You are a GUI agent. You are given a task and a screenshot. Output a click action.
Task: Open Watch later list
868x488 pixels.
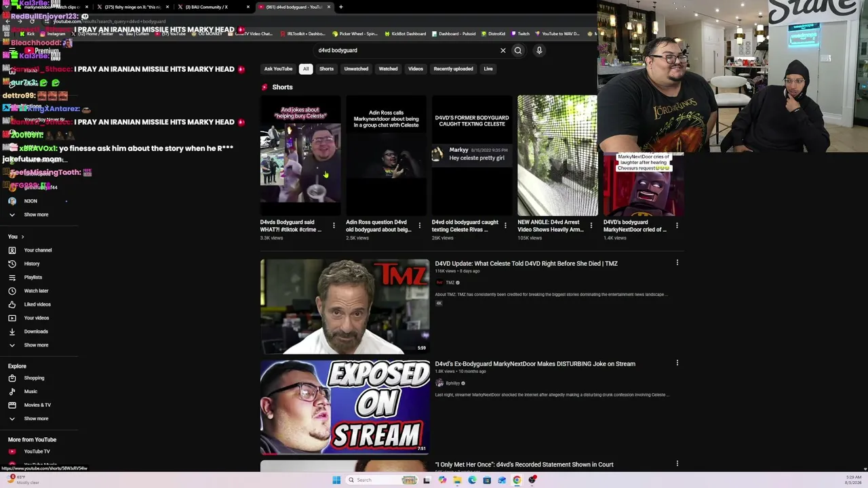pos(36,291)
